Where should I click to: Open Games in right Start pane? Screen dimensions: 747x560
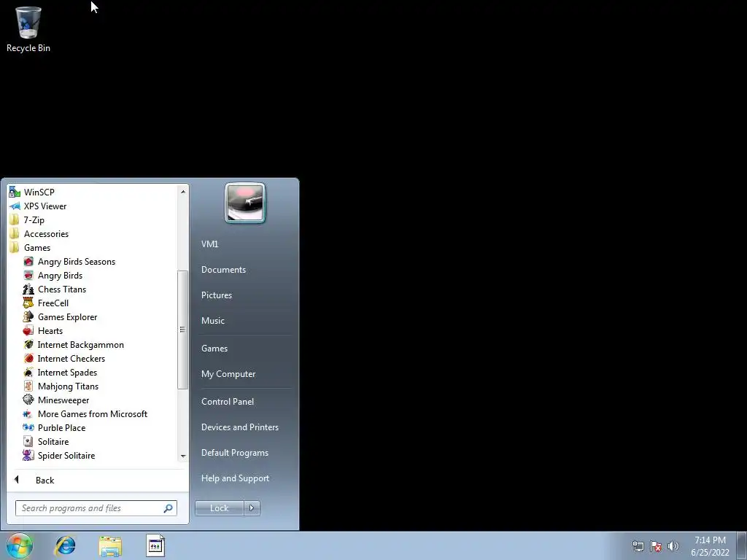point(214,348)
